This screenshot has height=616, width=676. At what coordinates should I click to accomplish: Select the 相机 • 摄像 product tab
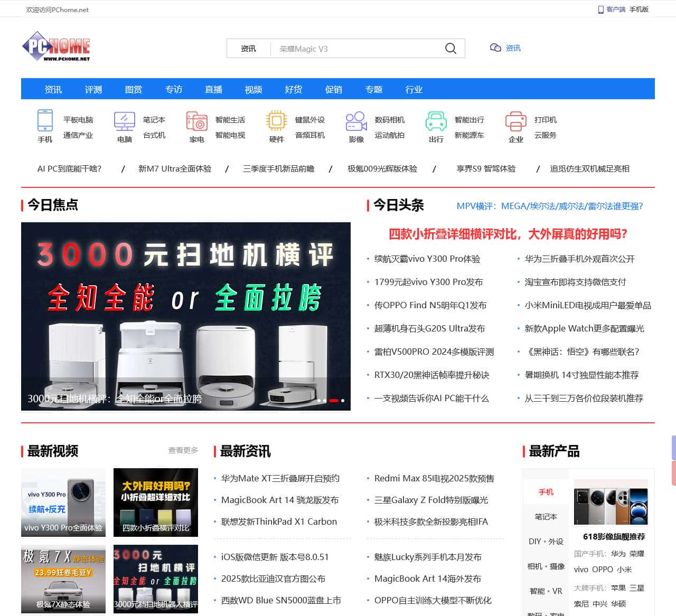(x=546, y=566)
